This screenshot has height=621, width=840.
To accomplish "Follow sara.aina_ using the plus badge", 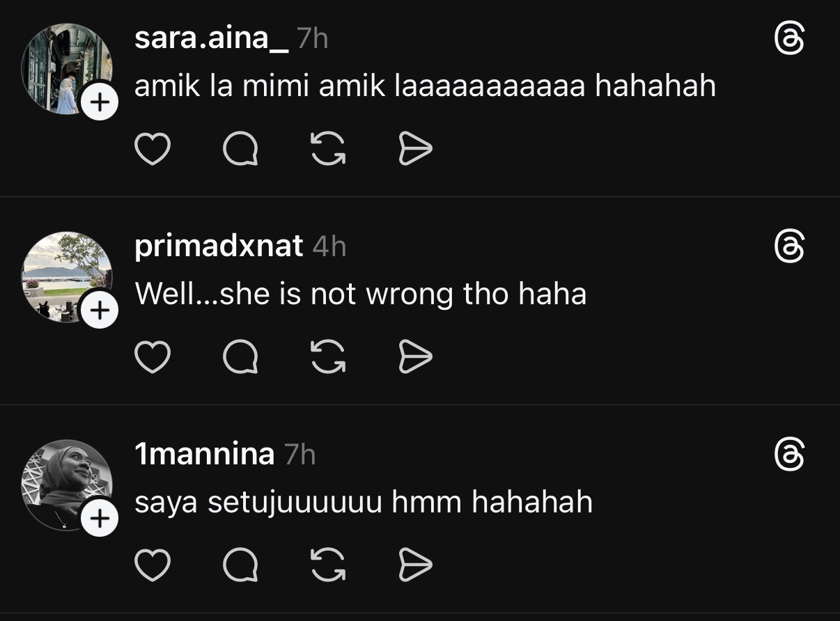I will pos(100,103).
